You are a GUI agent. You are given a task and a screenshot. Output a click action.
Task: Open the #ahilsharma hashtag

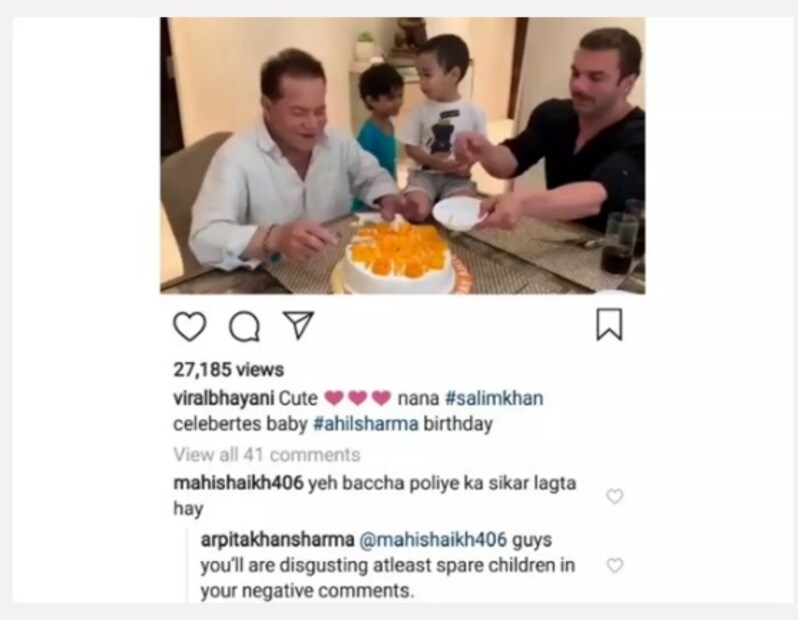pyautogui.click(x=366, y=424)
